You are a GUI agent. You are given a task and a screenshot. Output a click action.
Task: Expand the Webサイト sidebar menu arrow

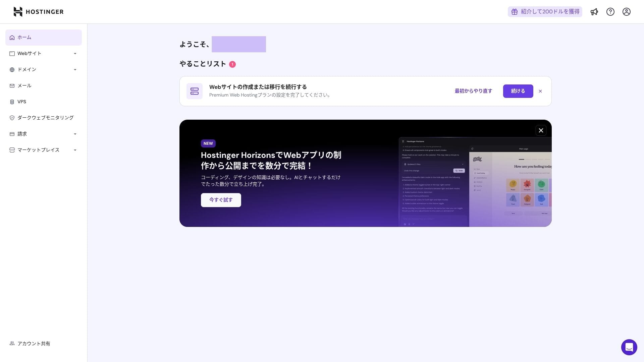coord(75,54)
